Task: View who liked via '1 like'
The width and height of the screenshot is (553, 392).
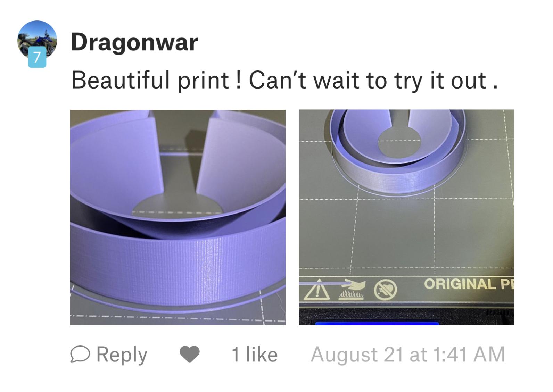Action: click(x=255, y=355)
